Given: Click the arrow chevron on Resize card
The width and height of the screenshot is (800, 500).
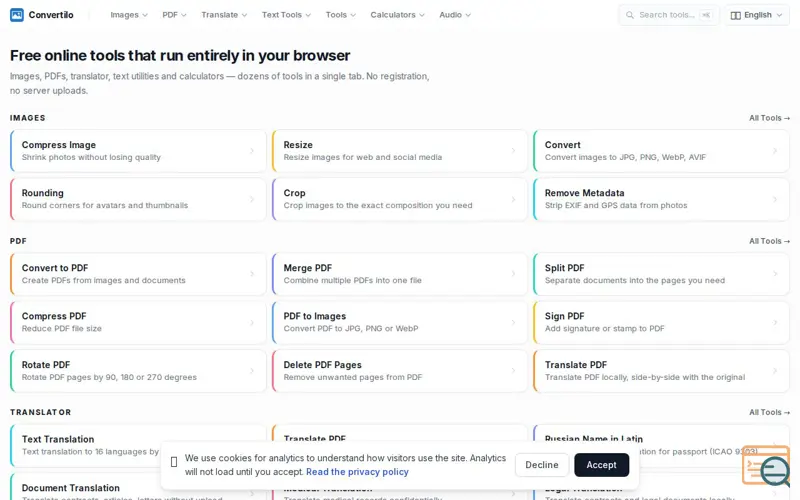Looking at the screenshot, I should pyautogui.click(x=513, y=151).
